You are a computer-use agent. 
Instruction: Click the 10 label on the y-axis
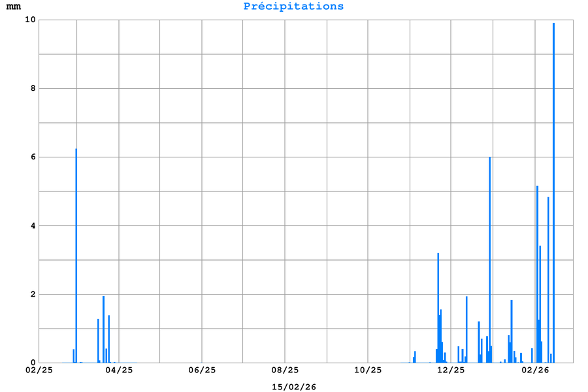[x=29, y=20]
